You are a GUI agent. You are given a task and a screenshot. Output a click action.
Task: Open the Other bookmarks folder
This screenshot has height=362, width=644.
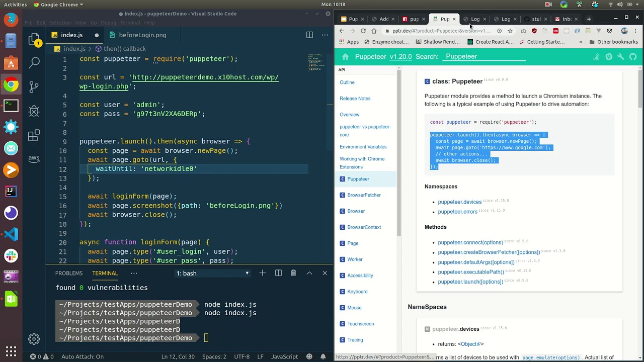tap(613, 42)
